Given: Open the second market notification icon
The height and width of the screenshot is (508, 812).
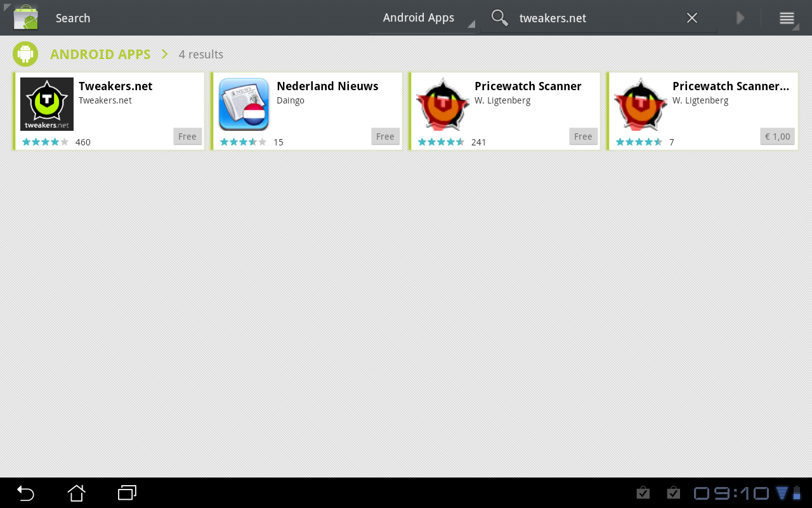Looking at the screenshot, I should click(674, 493).
